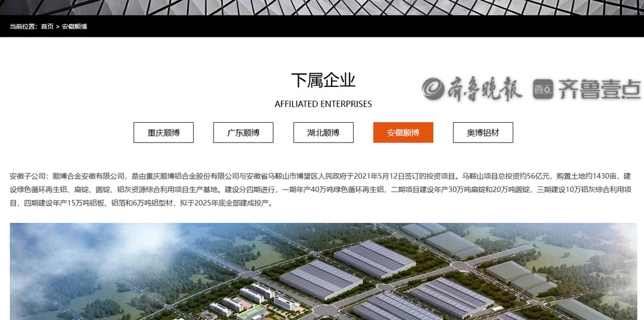Click the AFFILIATED ENTERPRISES subtitle

click(x=323, y=104)
